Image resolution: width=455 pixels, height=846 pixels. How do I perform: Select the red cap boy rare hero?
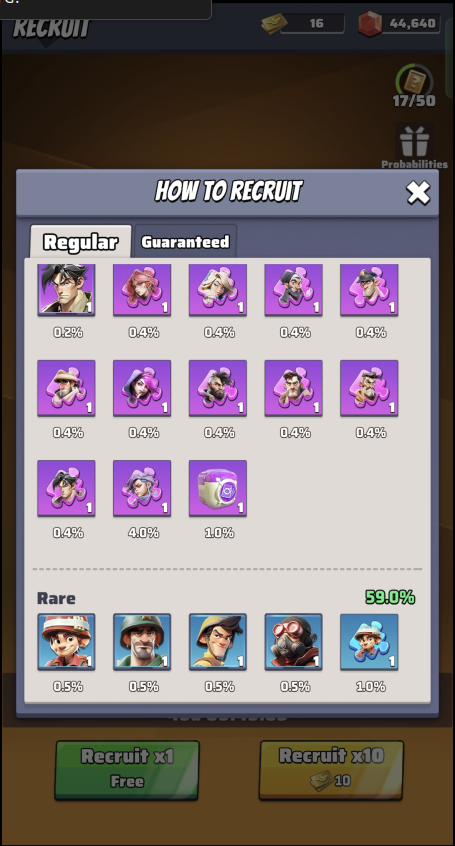(x=66, y=642)
